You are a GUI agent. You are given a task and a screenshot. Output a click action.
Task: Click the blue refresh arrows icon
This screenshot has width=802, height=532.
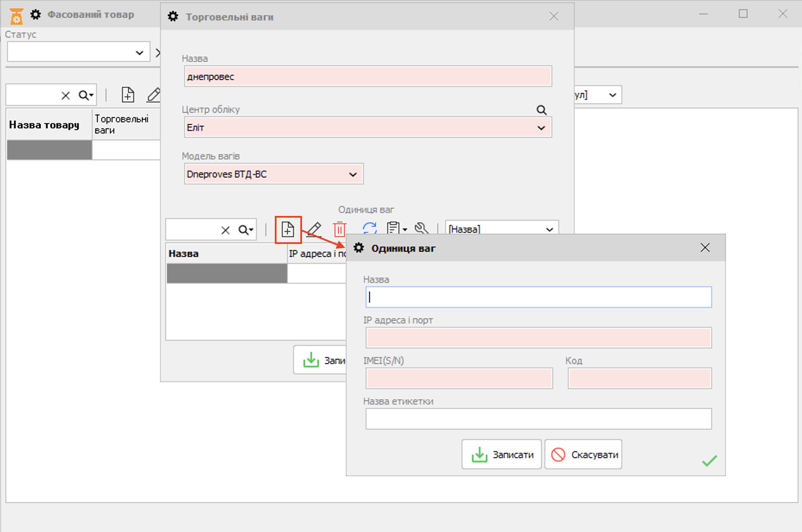click(369, 228)
